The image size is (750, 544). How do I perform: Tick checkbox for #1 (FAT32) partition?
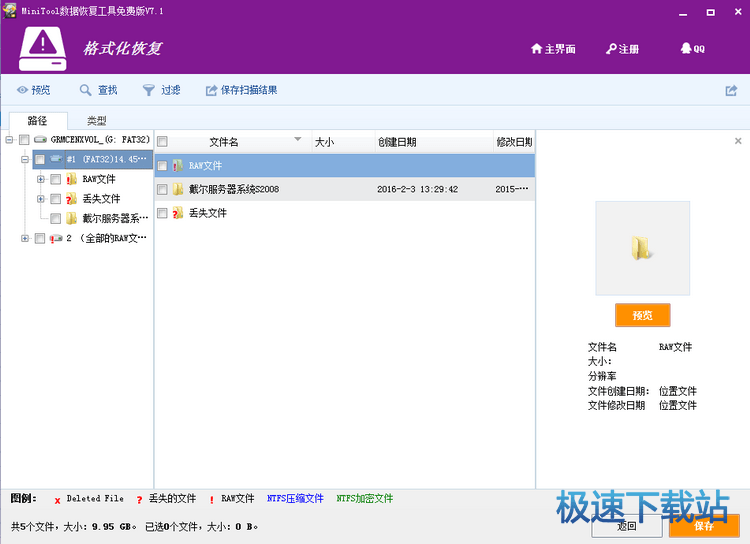(40, 159)
